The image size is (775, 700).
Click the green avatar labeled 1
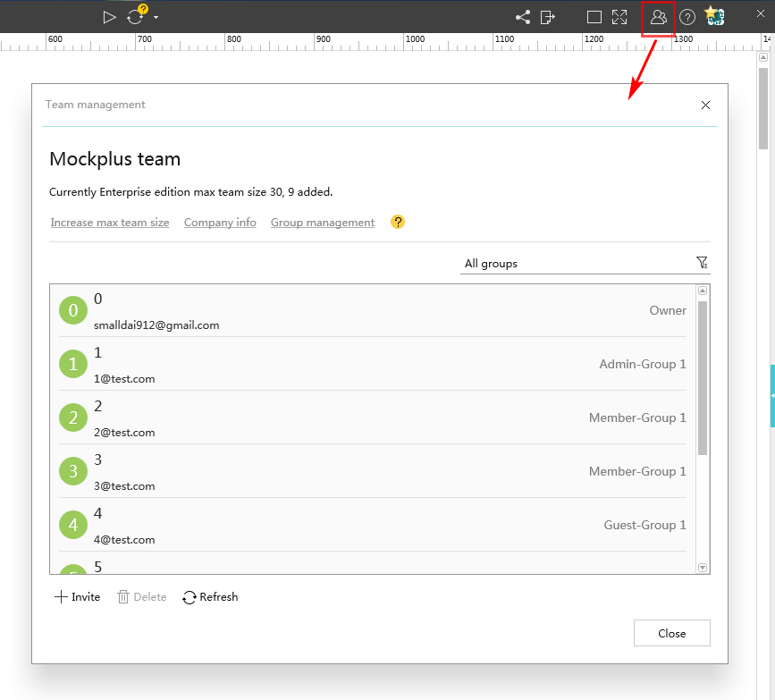coord(73,364)
